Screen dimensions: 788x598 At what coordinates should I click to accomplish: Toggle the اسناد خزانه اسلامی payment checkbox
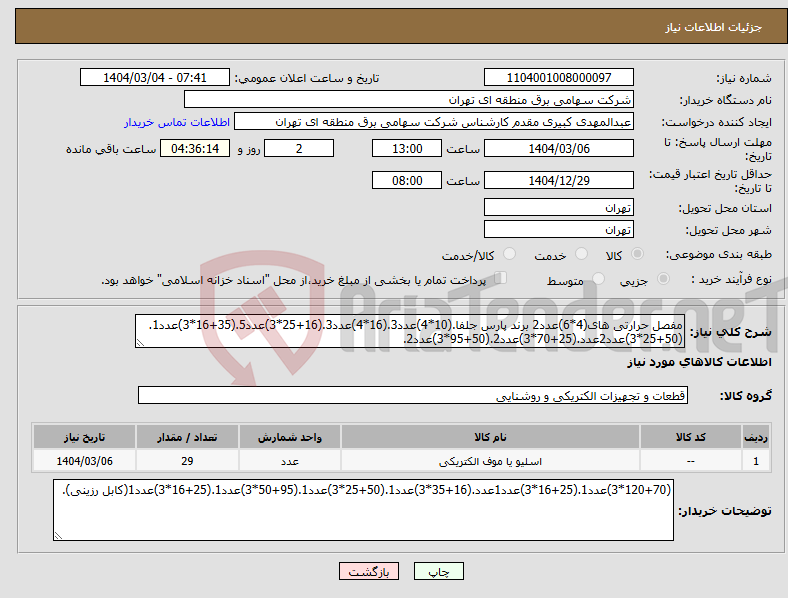[501, 277]
